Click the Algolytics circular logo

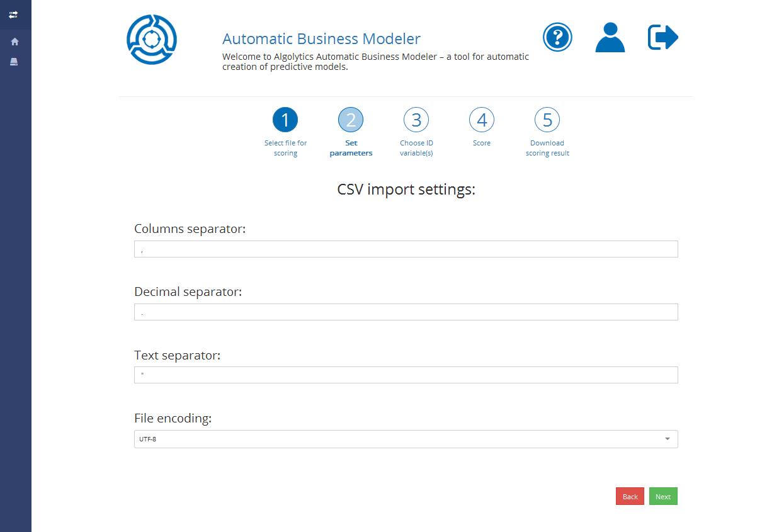[152, 40]
